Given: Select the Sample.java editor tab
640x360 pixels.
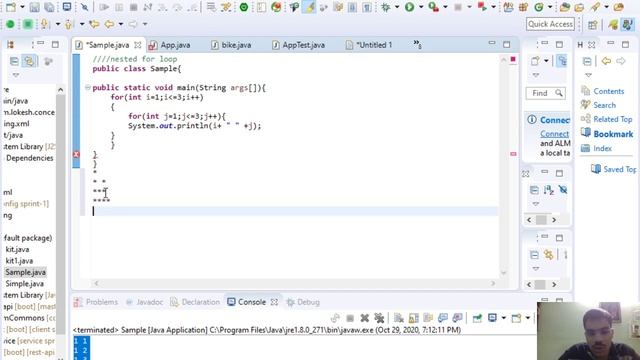Looking at the screenshot, I should click(107, 45).
